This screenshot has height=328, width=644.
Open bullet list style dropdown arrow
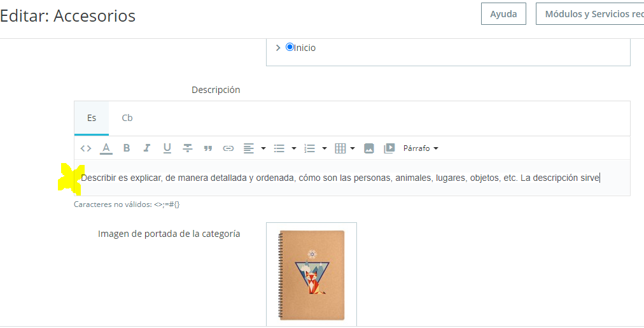pyautogui.click(x=293, y=148)
